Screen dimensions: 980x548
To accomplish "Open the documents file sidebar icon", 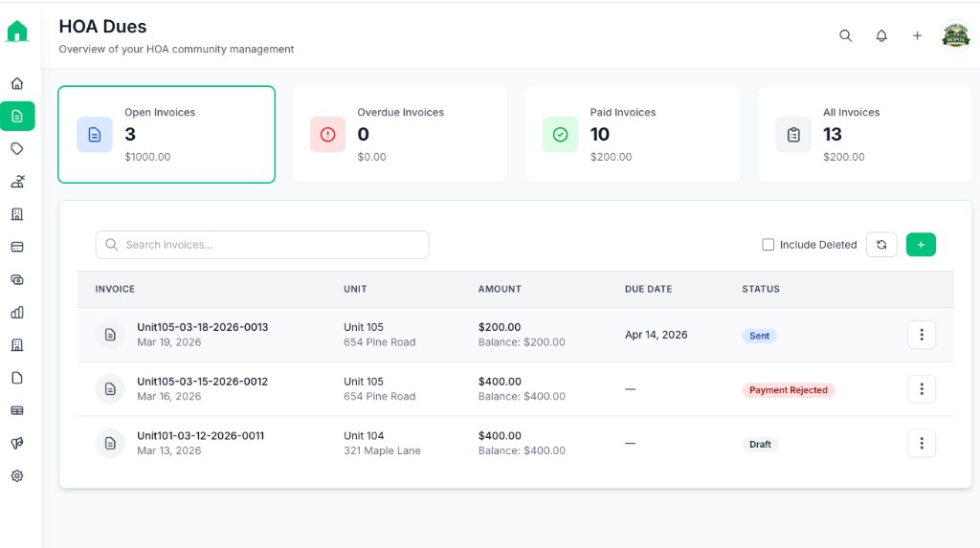I will 17,378.
